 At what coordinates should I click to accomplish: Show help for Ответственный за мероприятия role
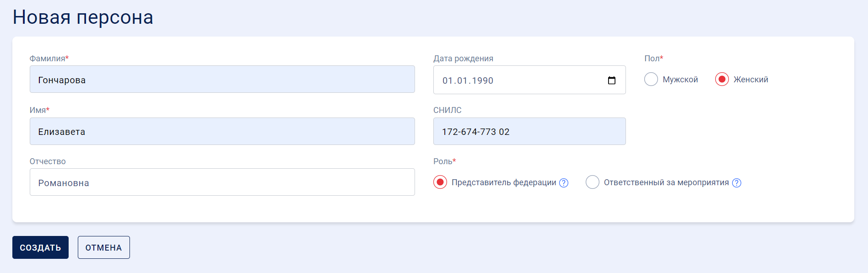737,183
